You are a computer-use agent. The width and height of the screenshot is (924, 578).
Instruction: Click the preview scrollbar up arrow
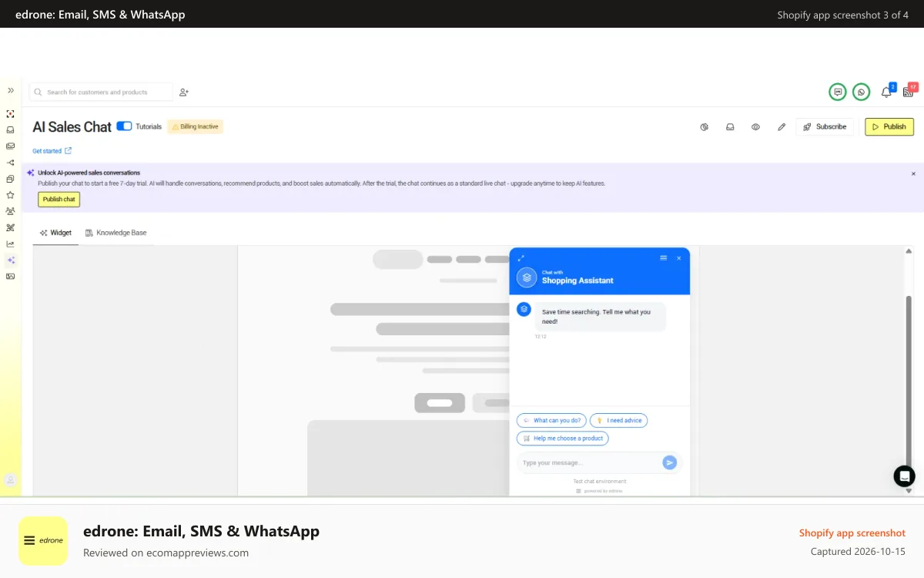[909, 251]
